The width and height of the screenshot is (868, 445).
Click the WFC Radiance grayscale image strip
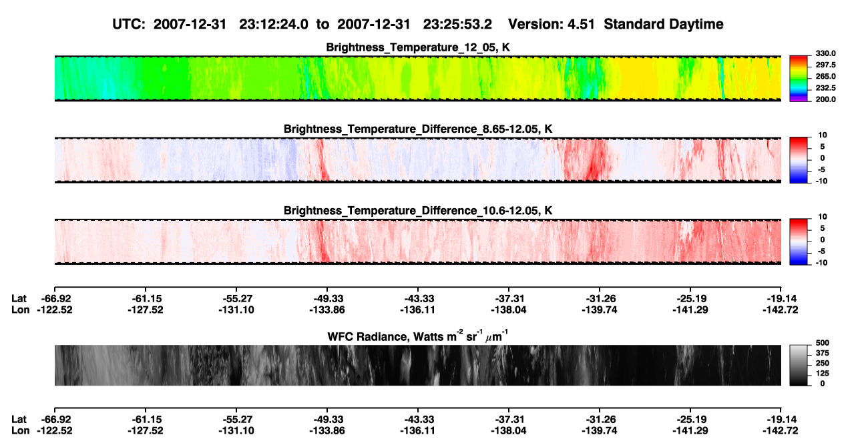(418, 366)
